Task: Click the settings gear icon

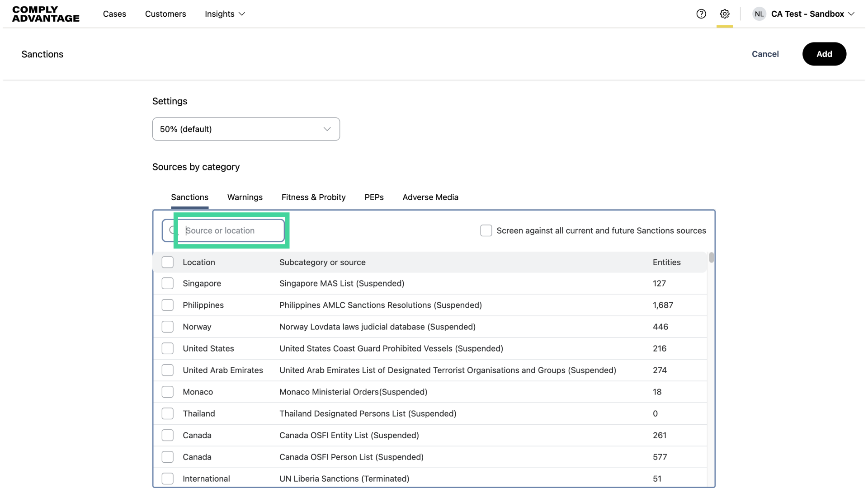Action: click(x=725, y=14)
